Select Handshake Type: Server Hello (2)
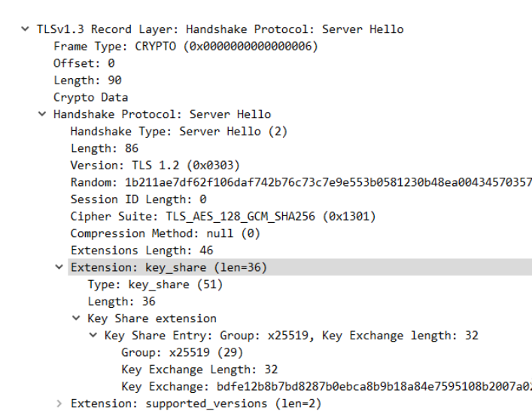Image resolution: width=532 pixels, height=420 pixels. pyautogui.click(x=179, y=131)
